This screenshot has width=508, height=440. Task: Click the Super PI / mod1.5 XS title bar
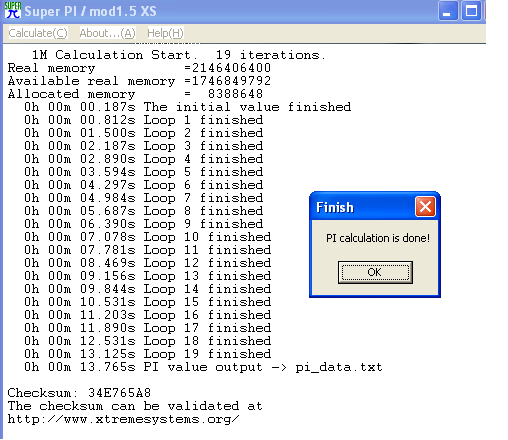(x=220, y=11)
